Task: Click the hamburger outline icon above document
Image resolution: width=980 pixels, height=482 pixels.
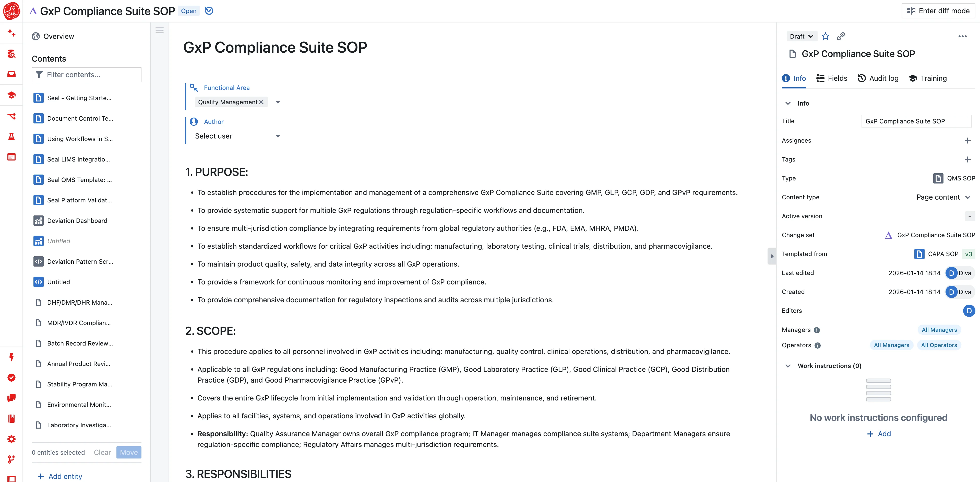Action: coord(159,30)
